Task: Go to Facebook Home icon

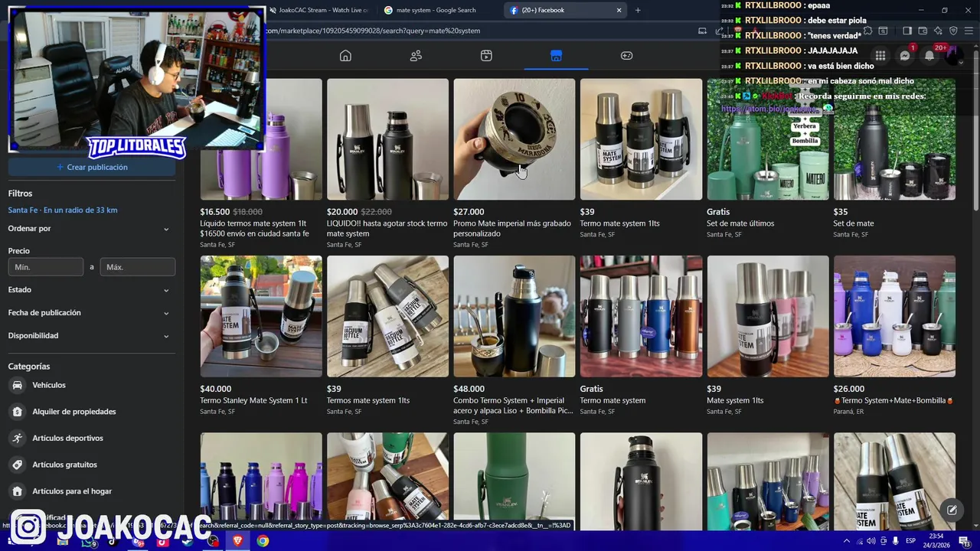Action: pyautogui.click(x=345, y=55)
